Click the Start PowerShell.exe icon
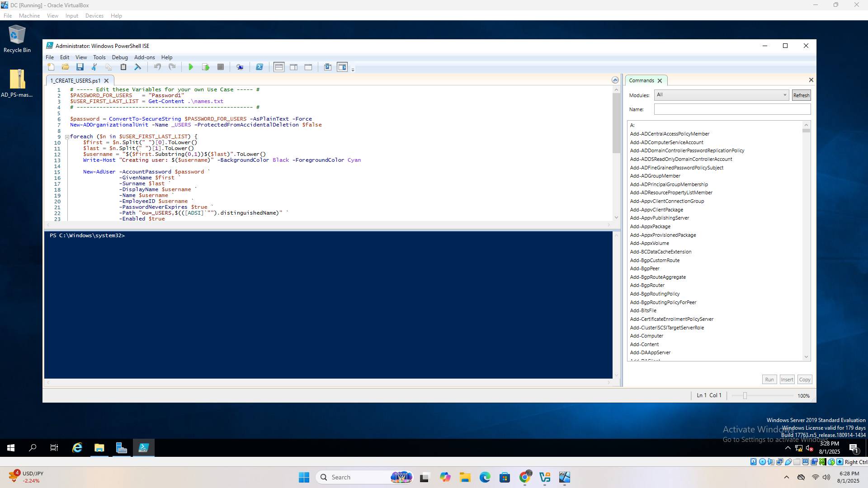The width and height of the screenshot is (868, 488). pyautogui.click(x=259, y=67)
